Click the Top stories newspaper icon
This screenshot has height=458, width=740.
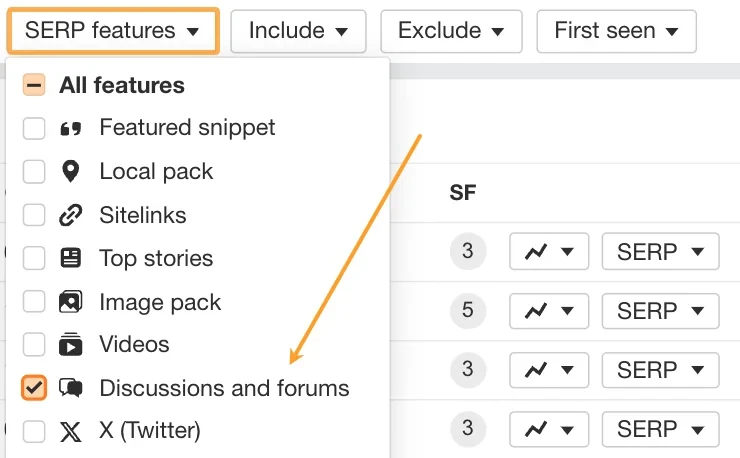(x=71, y=258)
